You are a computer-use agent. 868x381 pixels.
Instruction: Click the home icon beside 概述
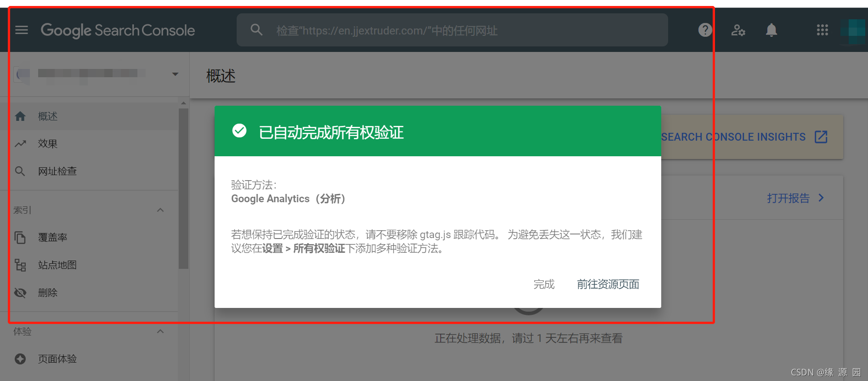20,116
